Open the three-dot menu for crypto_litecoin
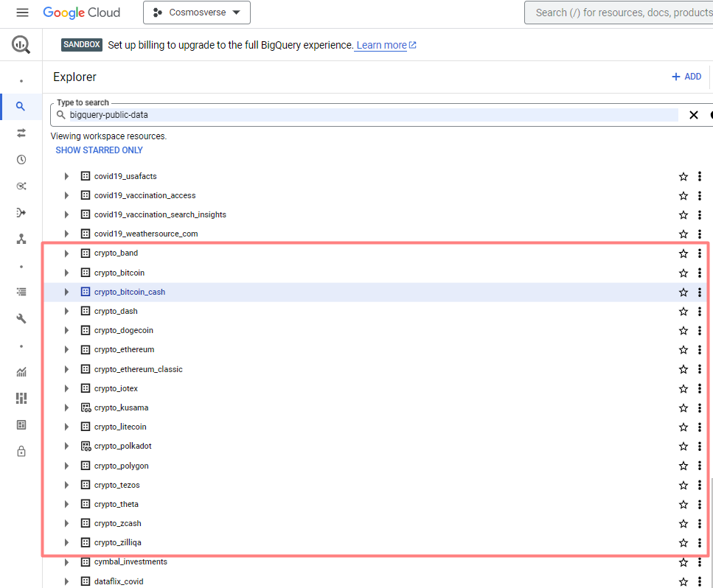The width and height of the screenshot is (713, 588). (699, 427)
